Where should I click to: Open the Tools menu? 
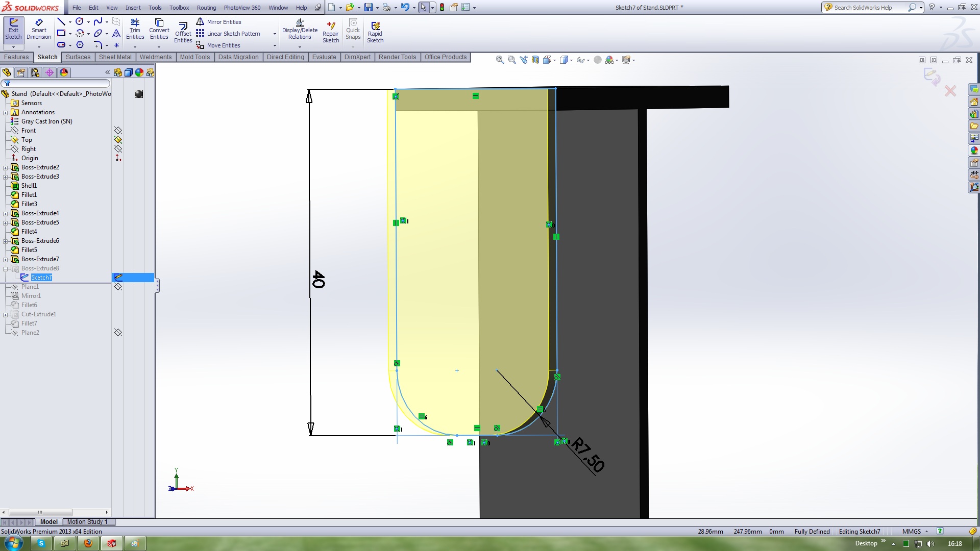point(155,8)
